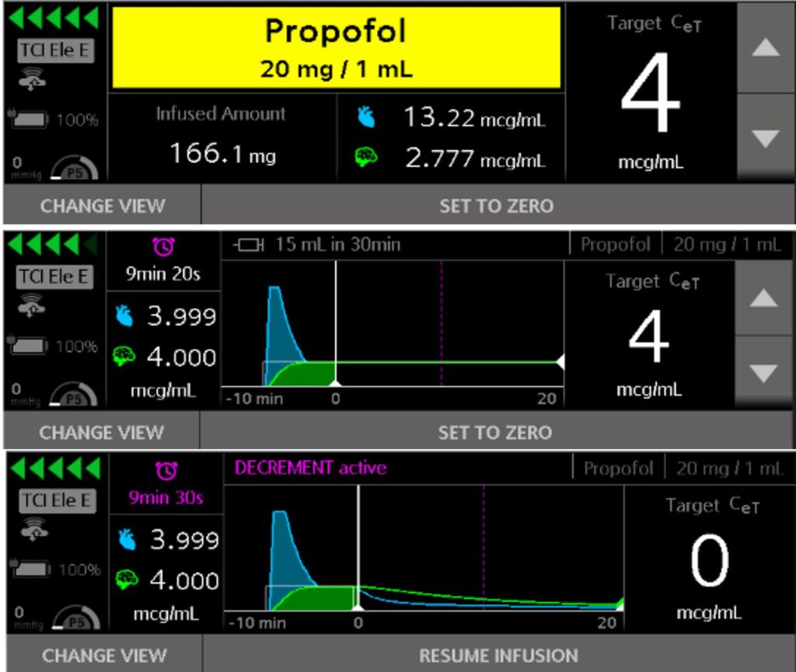Click magenta dashed marker in bottom graph
This screenshot has width=796, height=672.
[x=484, y=548]
